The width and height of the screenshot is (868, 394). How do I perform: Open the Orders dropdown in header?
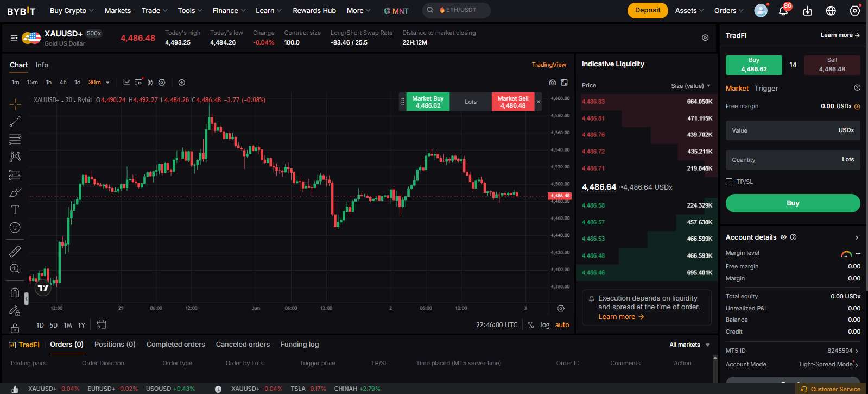[729, 10]
